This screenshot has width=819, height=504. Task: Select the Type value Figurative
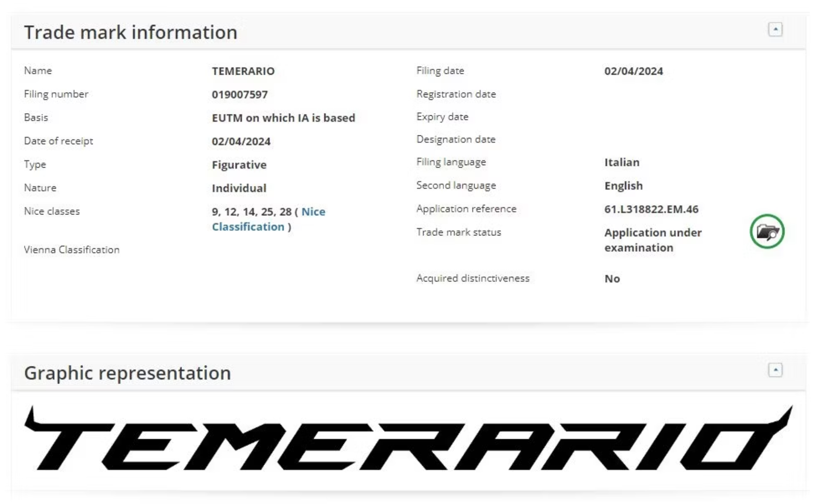tap(239, 165)
